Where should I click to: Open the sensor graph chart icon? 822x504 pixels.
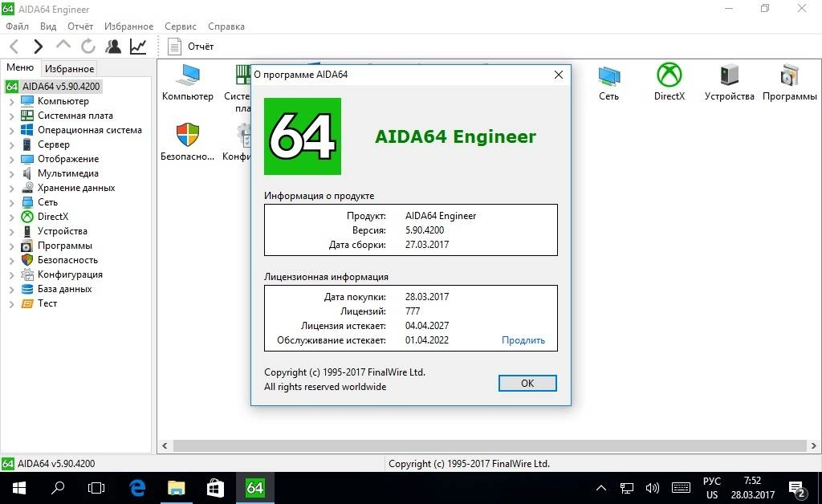[x=138, y=47]
